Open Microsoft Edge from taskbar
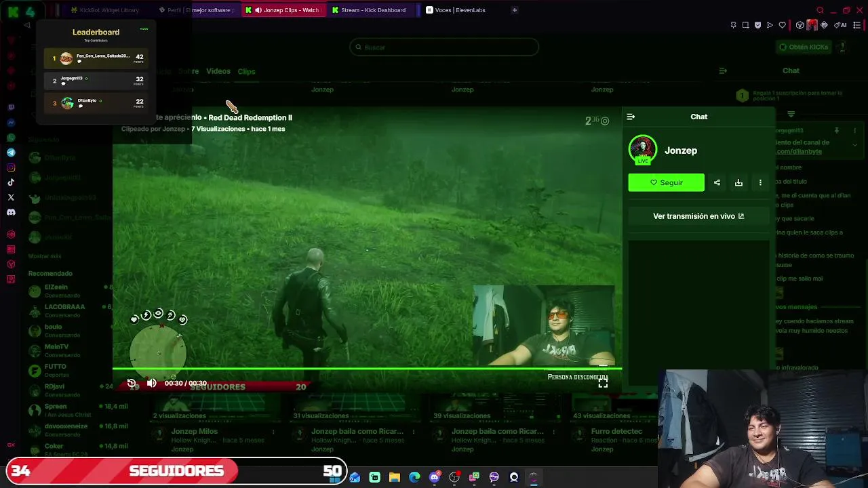868x488 pixels. [414, 477]
